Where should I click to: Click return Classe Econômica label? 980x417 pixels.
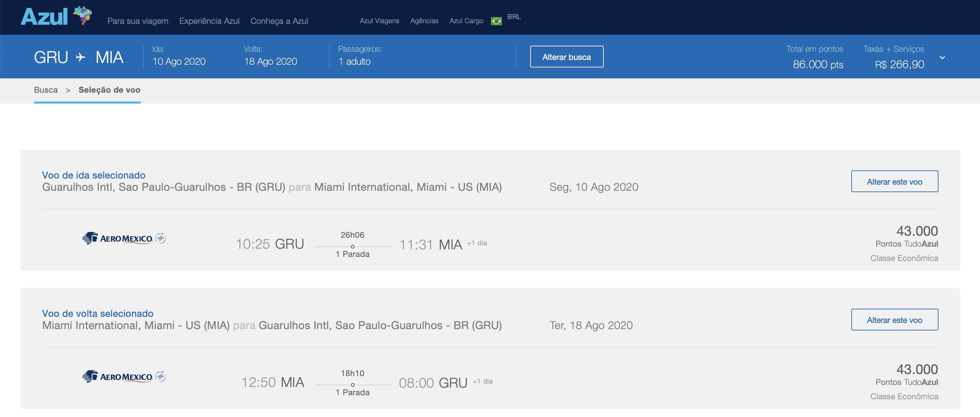[904, 397]
